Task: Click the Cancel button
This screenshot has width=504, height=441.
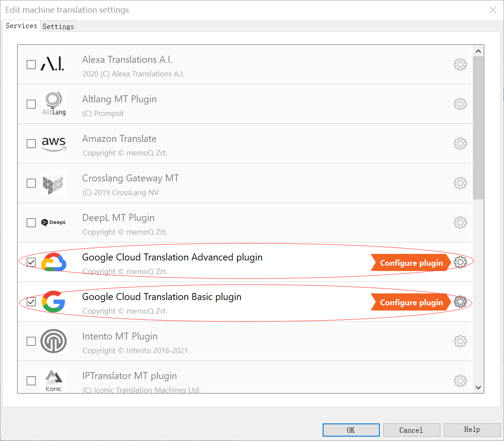Action: click(411, 430)
